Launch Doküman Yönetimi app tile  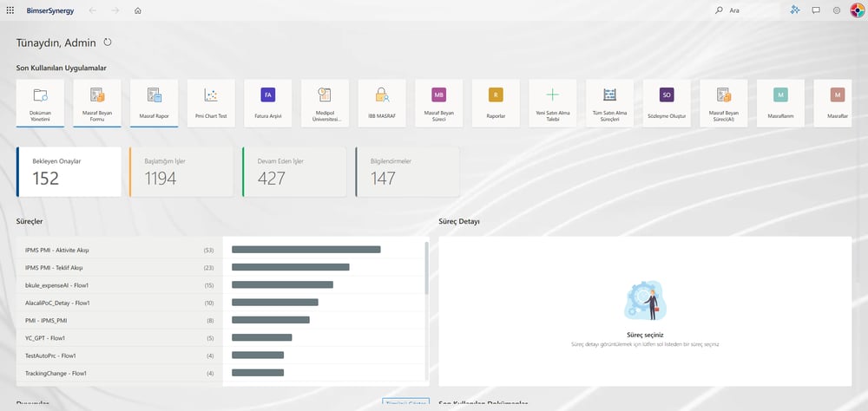41,103
